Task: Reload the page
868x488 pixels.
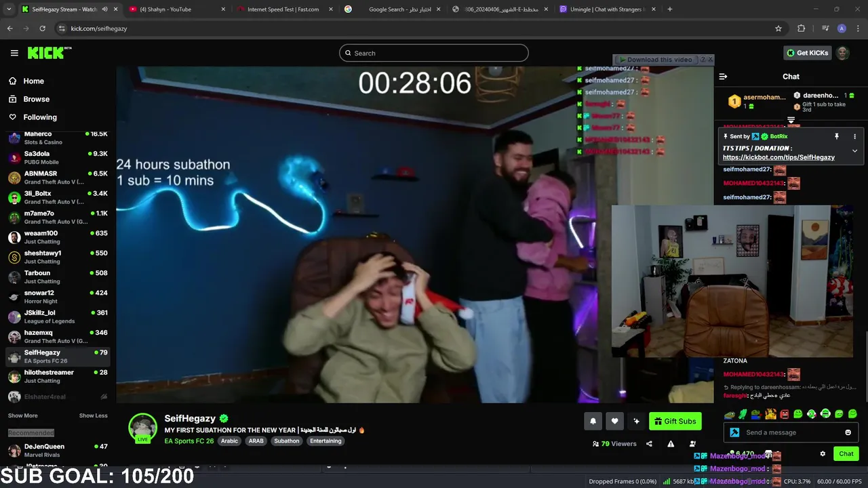Action: (42, 28)
